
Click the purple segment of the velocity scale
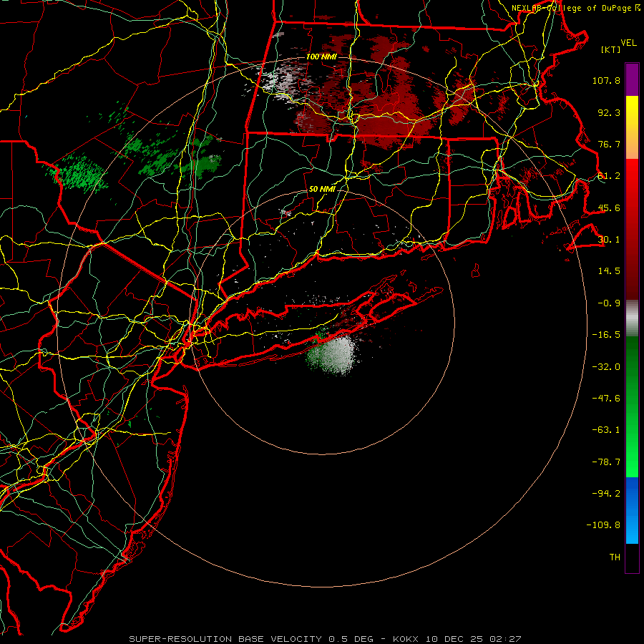click(x=632, y=79)
